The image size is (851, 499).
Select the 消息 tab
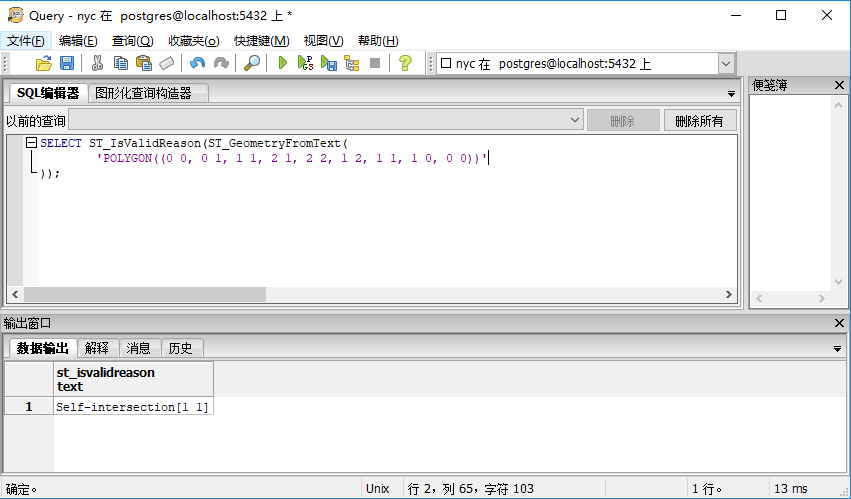138,348
